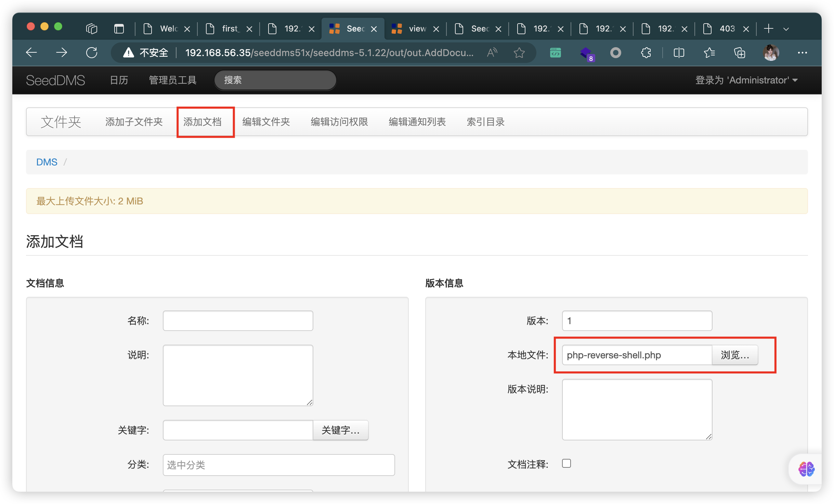The width and height of the screenshot is (834, 504).
Task: Open the browser settings and more menu
Action: [802, 53]
